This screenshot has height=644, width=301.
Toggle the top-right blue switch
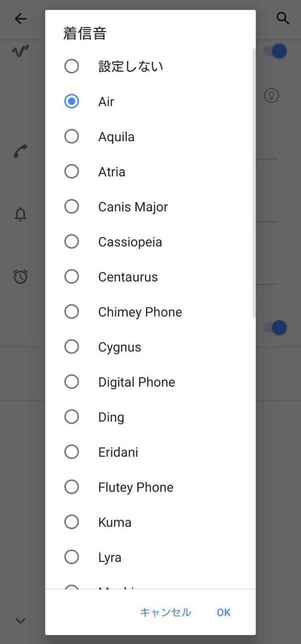click(x=276, y=51)
